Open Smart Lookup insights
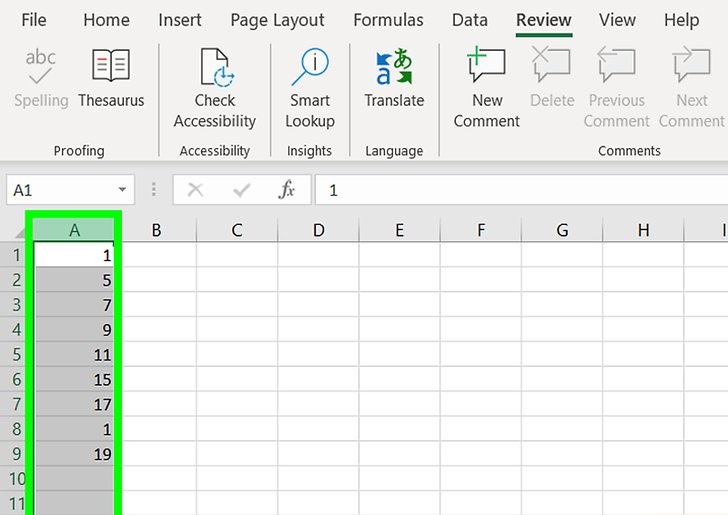This screenshot has width=728, height=515. pos(310,67)
